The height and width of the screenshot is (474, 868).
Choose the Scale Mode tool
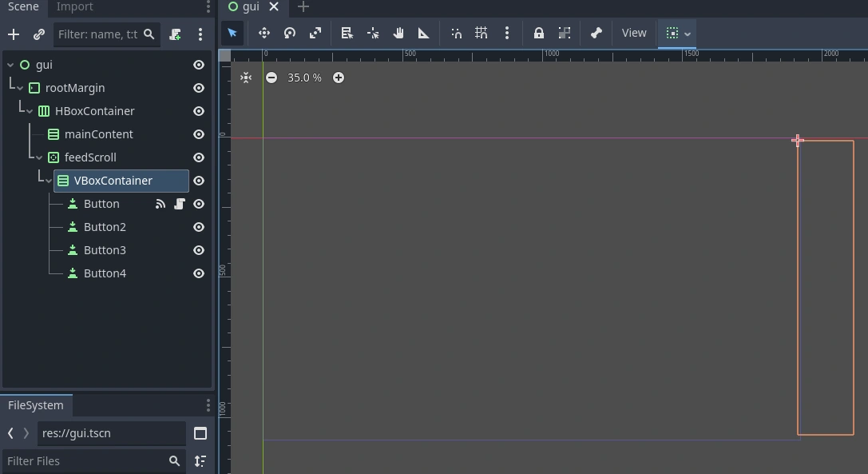coord(315,33)
